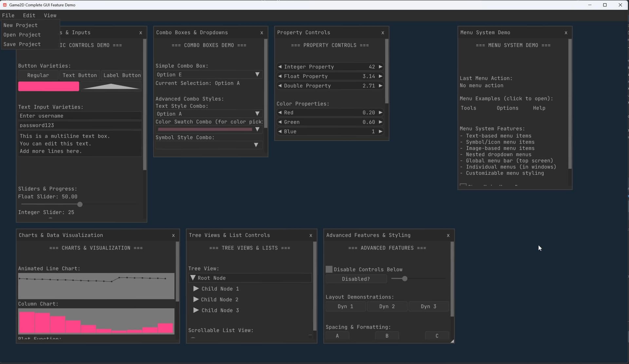Close Charts & Data Visualization panel

click(x=173, y=235)
